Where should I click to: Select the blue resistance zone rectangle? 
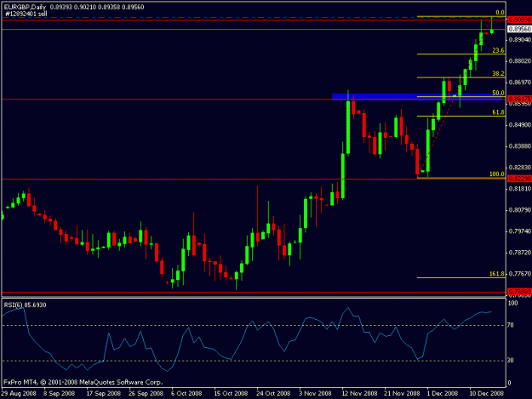pyautogui.click(x=417, y=97)
